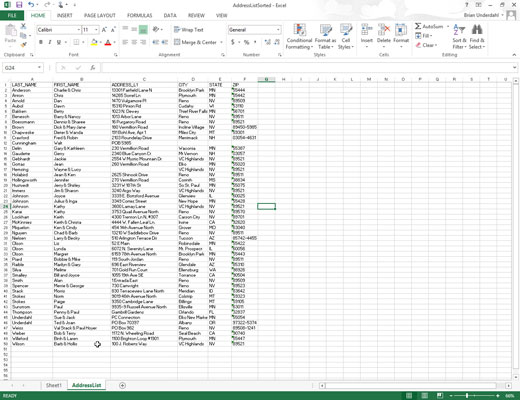Viewport: 520px width, 400px height.
Task: Click the Merge & Center button
Action: [x=196, y=42]
